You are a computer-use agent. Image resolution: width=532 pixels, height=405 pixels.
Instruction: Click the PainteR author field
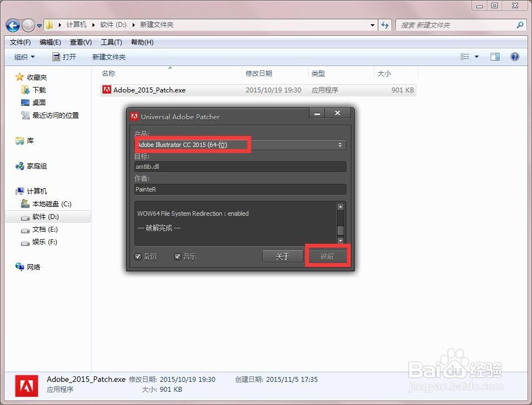click(240, 189)
